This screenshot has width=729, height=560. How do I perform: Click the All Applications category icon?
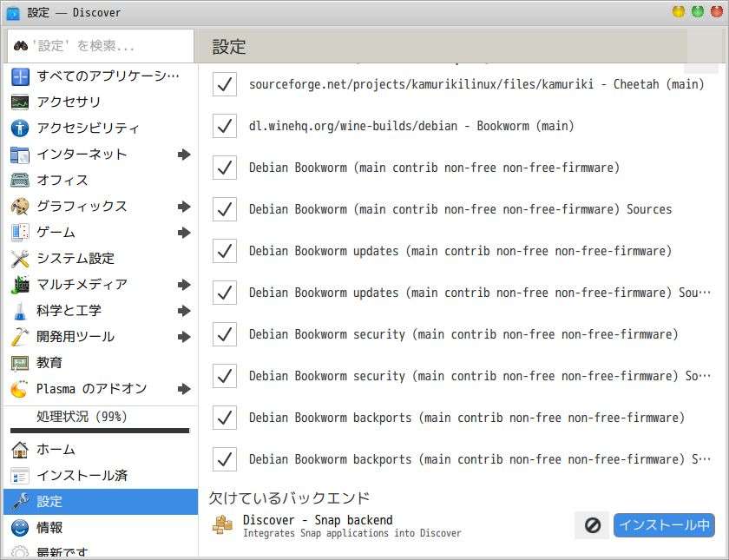[x=19, y=76]
